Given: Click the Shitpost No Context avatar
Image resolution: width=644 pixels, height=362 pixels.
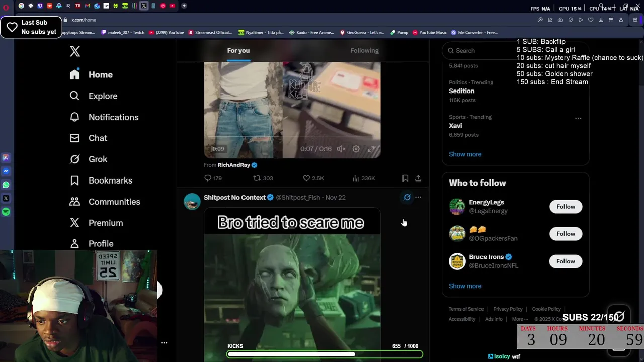Looking at the screenshot, I should (192, 201).
